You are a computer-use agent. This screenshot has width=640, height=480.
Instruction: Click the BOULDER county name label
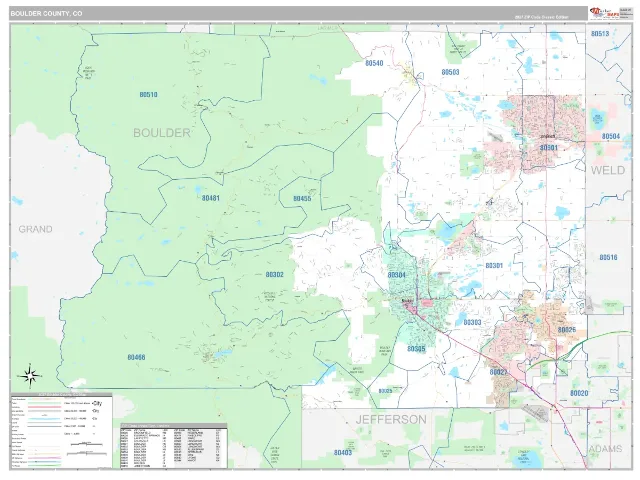tap(162, 133)
